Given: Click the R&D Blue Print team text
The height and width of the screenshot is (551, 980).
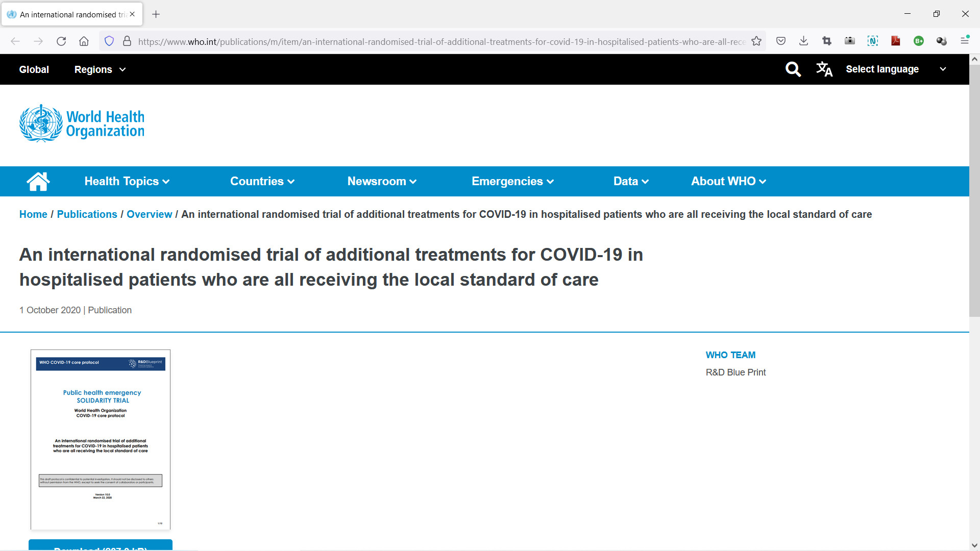Looking at the screenshot, I should (x=736, y=372).
